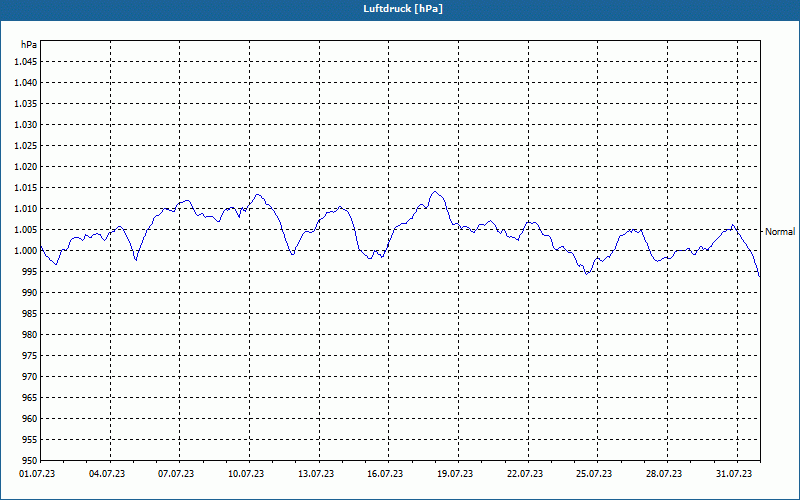This screenshot has width=800, height=500.
Task: Click the 22.07.23 date label
Action: [x=525, y=474]
